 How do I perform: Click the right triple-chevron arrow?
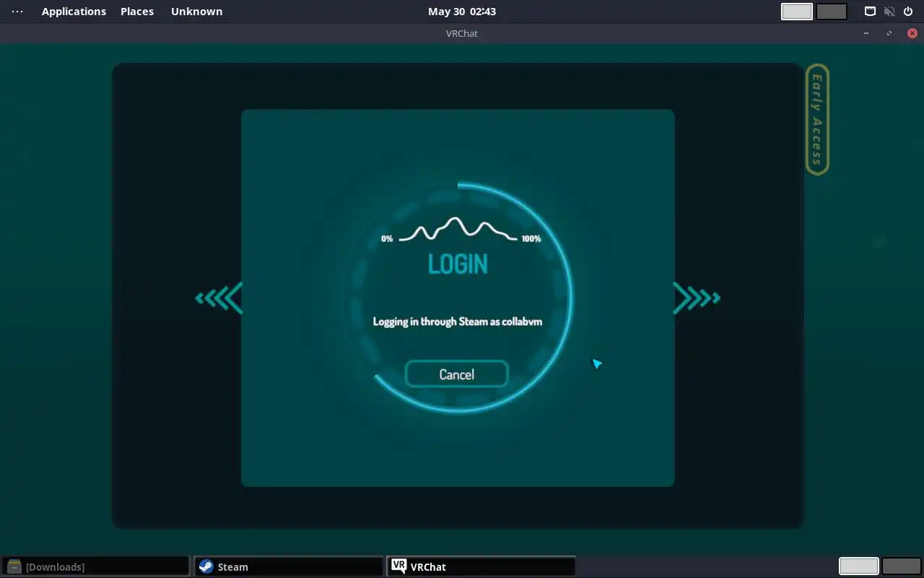(x=697, y=298)
